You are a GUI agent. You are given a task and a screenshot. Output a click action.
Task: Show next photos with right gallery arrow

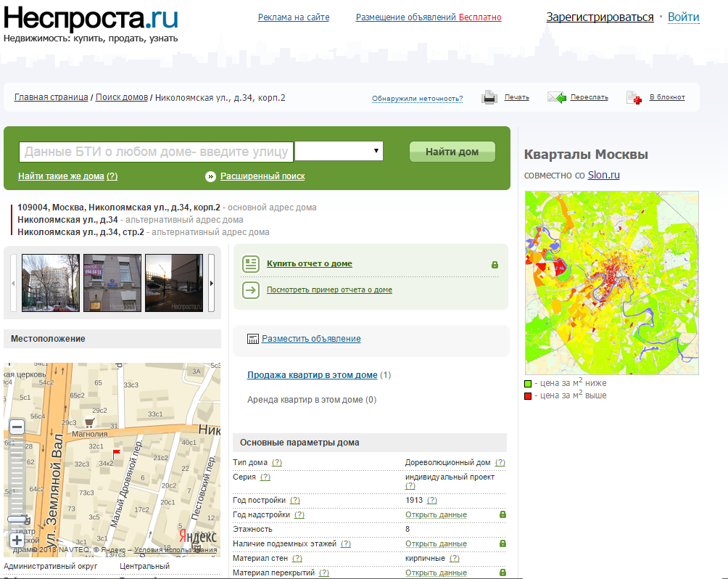coord(211,282)
